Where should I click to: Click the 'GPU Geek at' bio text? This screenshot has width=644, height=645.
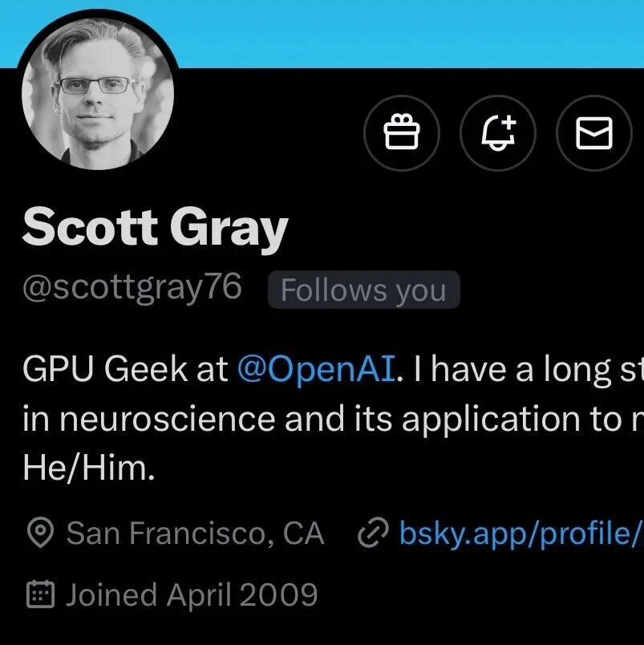click(124, 370)
